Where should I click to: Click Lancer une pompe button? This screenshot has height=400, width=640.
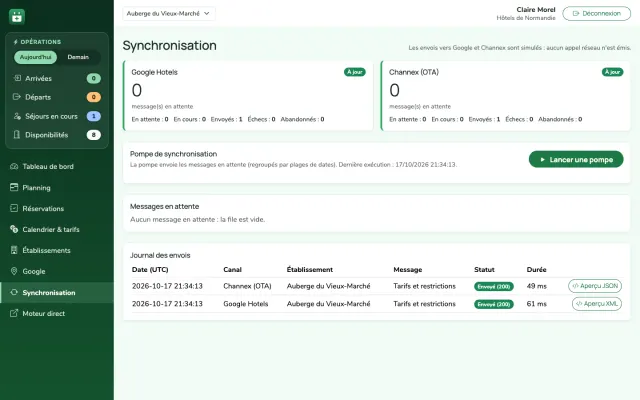tap(576, 160)
